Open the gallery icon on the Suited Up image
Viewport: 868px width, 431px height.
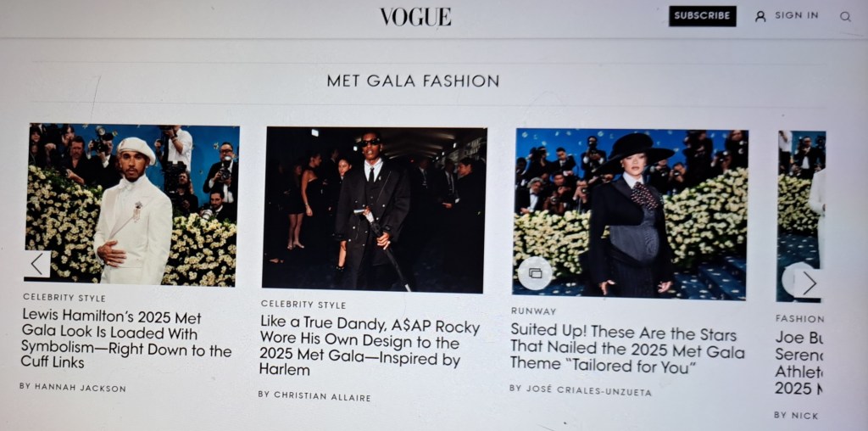pyautogui.click(x=535, y=273)
